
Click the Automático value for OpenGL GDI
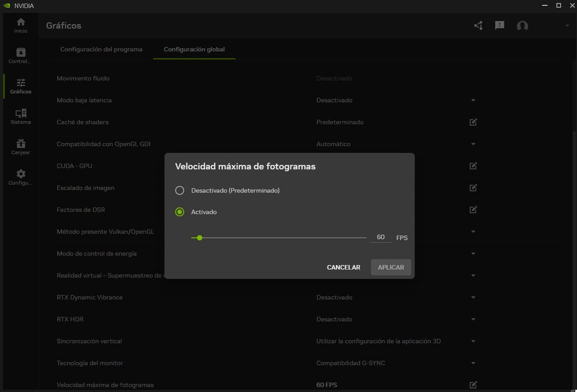pos(333,144)
